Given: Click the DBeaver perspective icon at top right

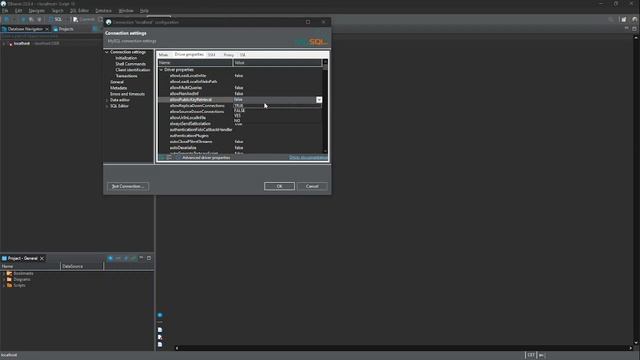Looking at the screenshot, I should pos(635,19).
